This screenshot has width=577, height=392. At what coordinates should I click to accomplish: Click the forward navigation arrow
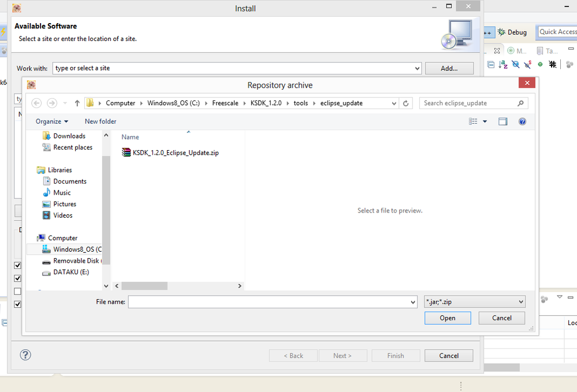click(x=52, y=103)
